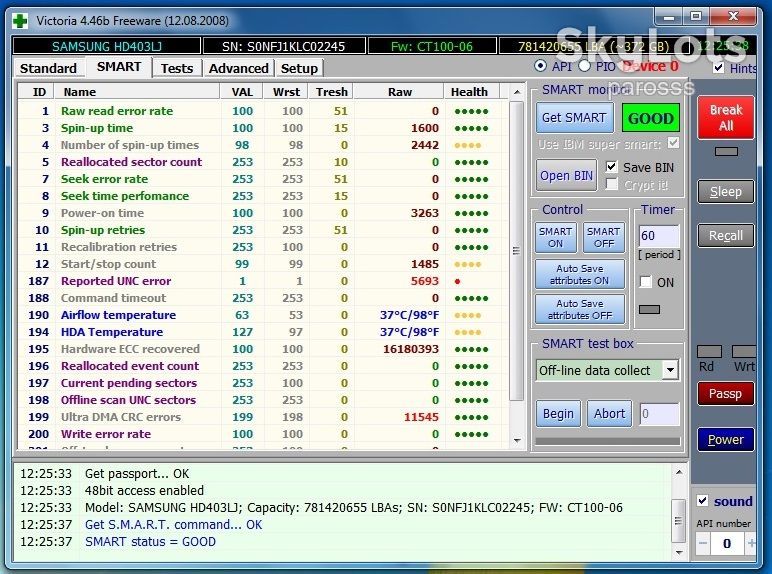Select the API radio button
772x574 pixels.
pyautogui.click(x=540, y=66)
